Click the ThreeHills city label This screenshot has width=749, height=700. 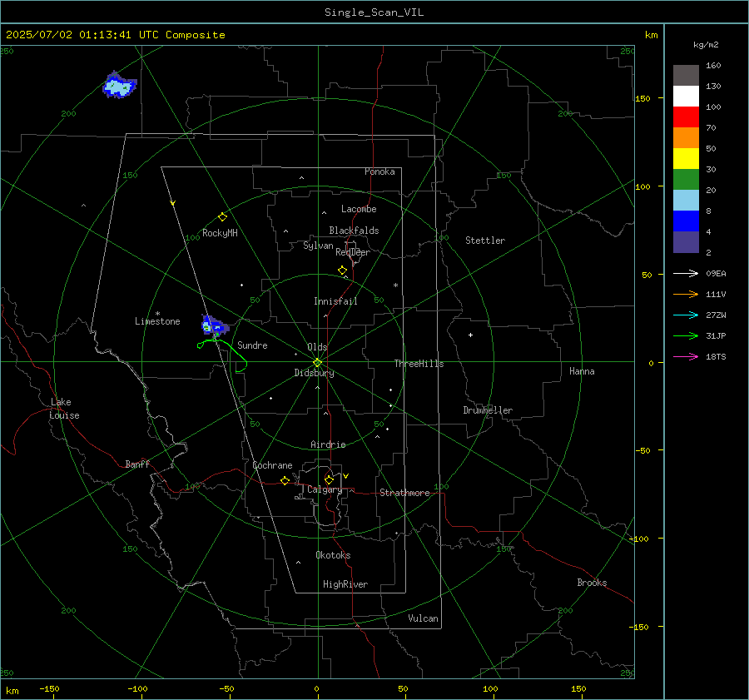point(419,364)
